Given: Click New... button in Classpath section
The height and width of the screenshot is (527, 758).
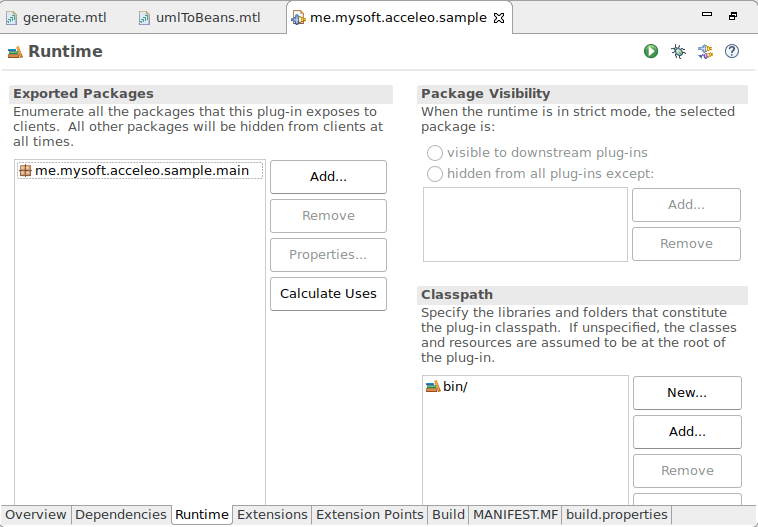Looking at the screenshot, I should (x=687, y=393).
